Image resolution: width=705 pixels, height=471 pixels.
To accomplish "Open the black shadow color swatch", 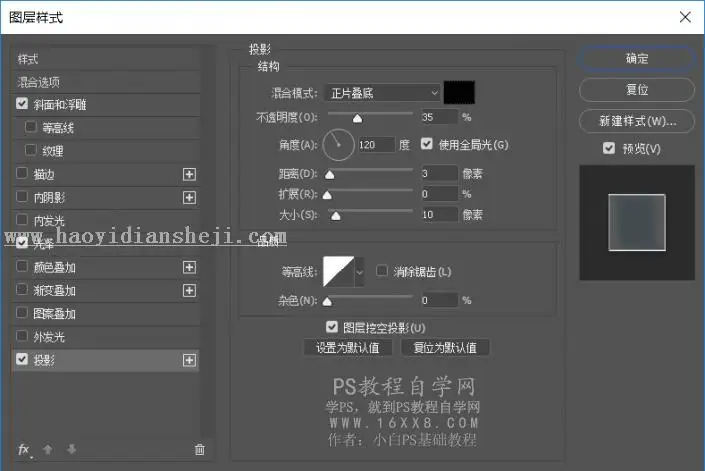I will coord(459,93).
